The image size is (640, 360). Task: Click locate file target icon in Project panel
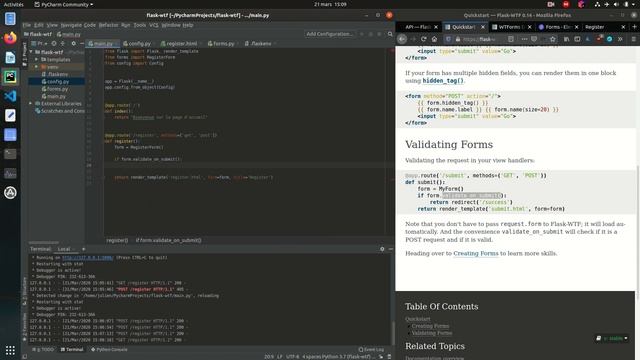click(x=53, y=43)
